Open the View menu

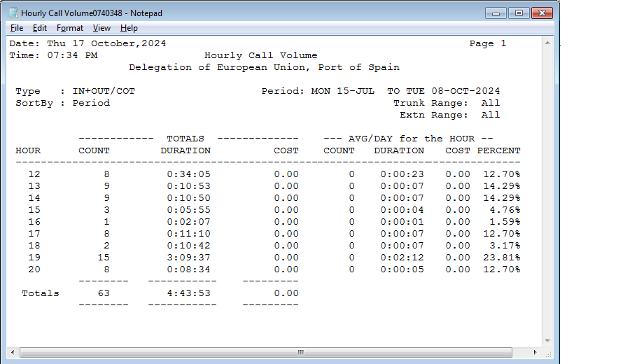101,28
